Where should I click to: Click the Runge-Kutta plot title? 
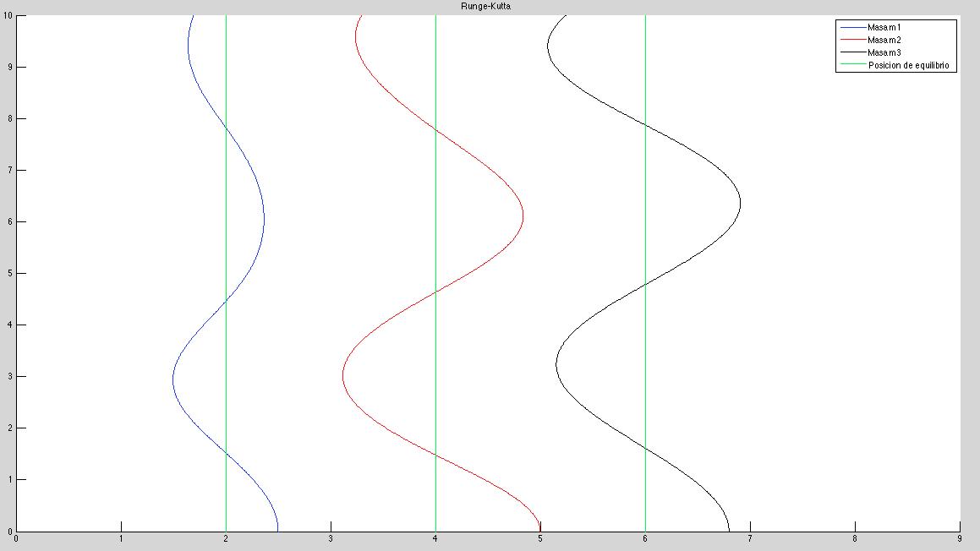click(x=490, y=6)
